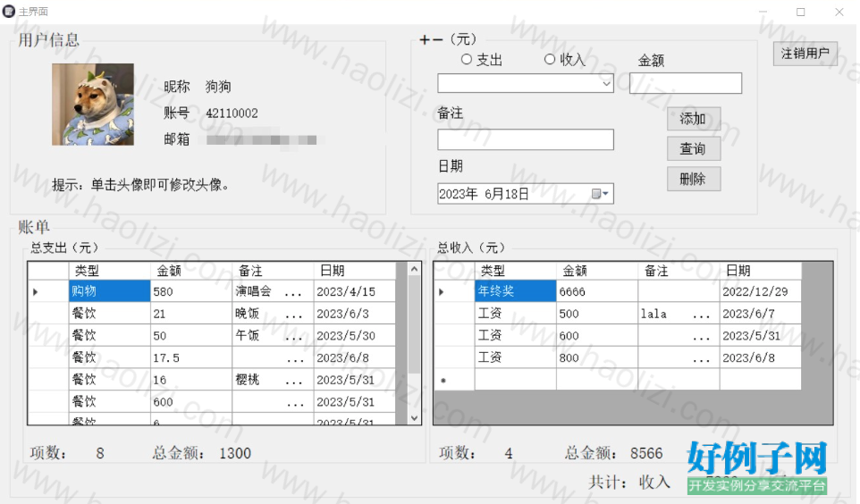Select the 2023/6/7 date cell
The image size is (860, 504).
click(x=760, y=313)
